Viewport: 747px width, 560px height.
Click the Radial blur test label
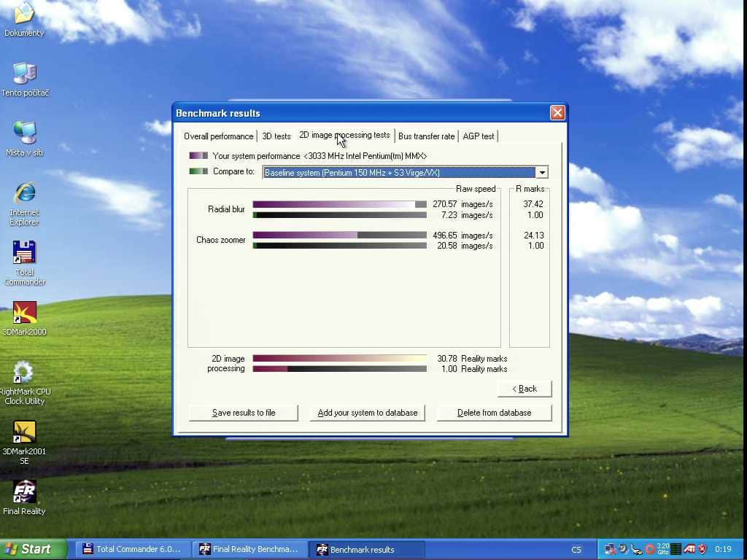click(226, 209)
